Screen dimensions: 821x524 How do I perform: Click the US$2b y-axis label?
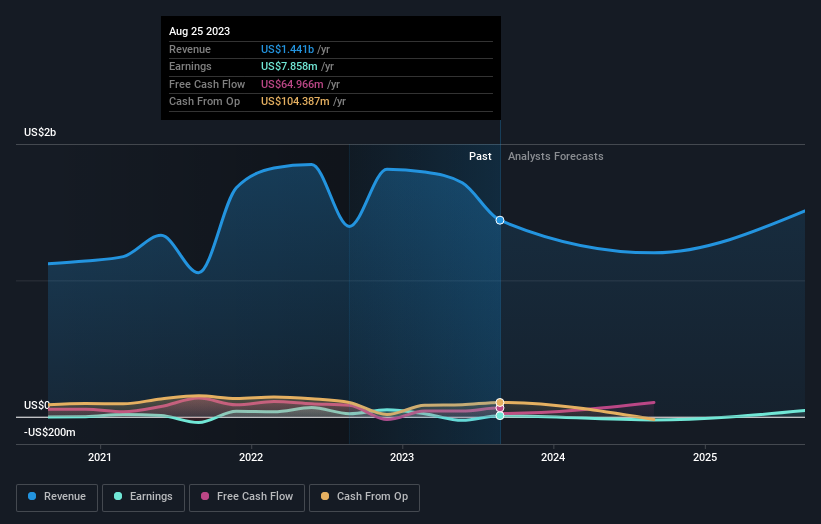tap(40, 132)
